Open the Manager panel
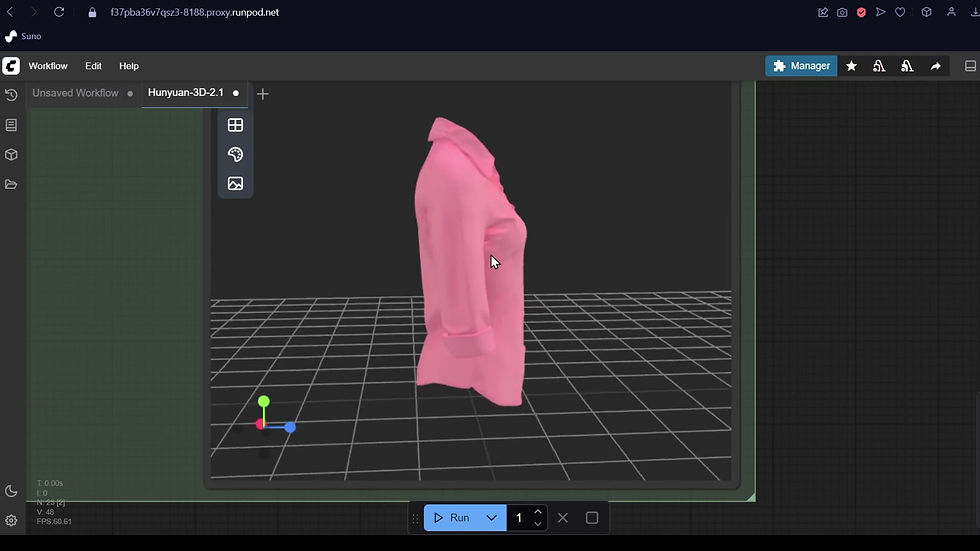The image size is (980, 551). coord(801,66)
